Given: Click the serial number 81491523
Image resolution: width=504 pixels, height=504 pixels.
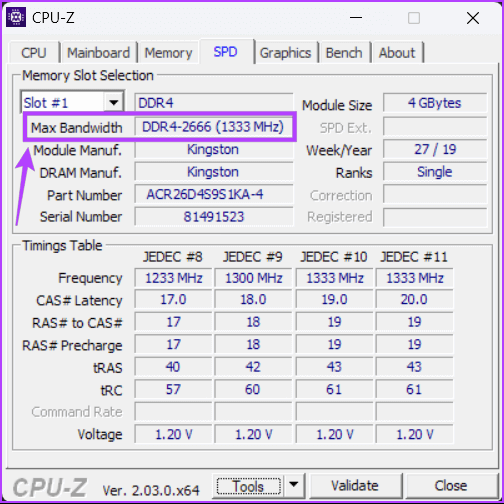Looking at the screenshot, I should 214,217.
